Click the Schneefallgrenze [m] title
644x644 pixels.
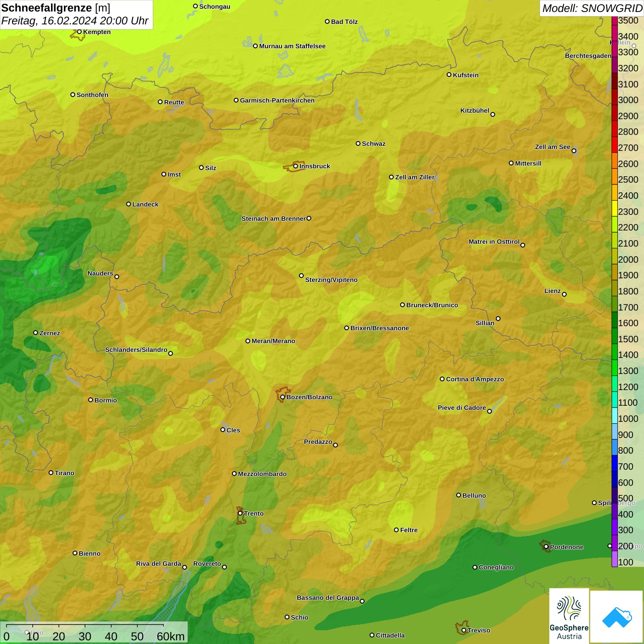pos(56,8)
